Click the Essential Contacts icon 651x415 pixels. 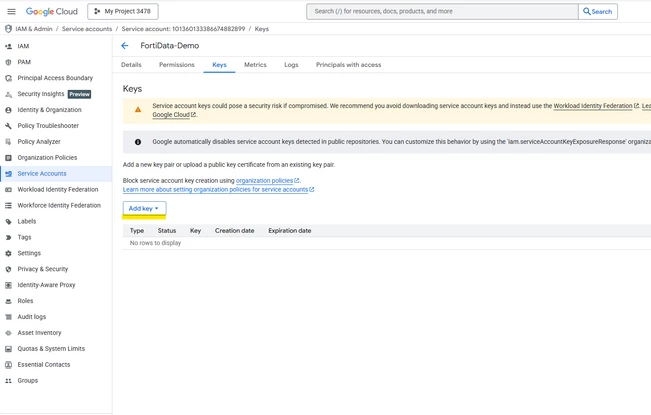click(8, 365)
